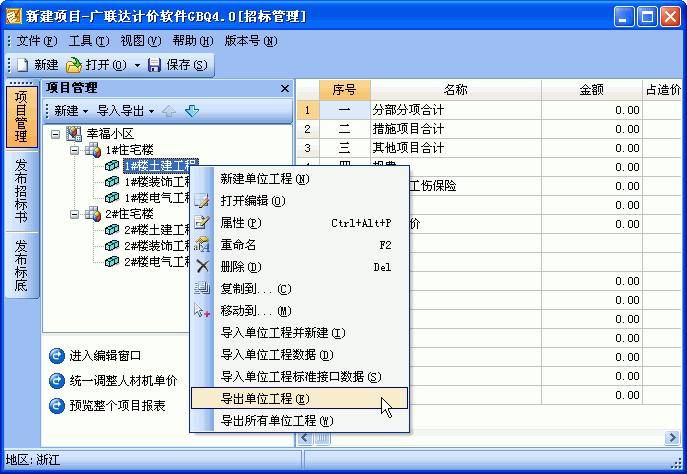Collapse the 2#住宅楼 tree node
The image size is (687, 474).
click(x=74, y=214)
